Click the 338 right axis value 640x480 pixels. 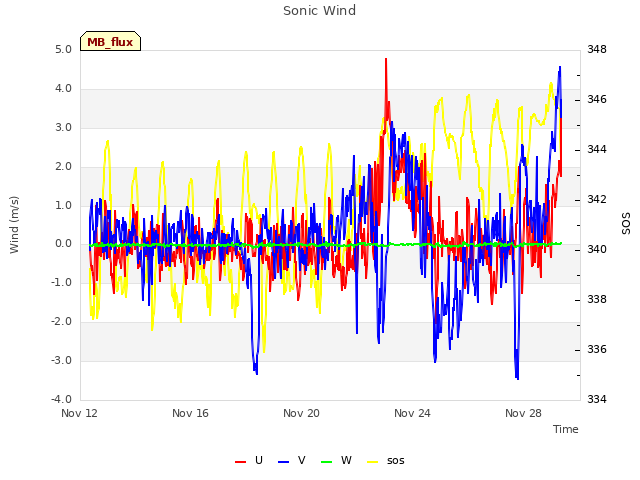click(x=597, y=299)
